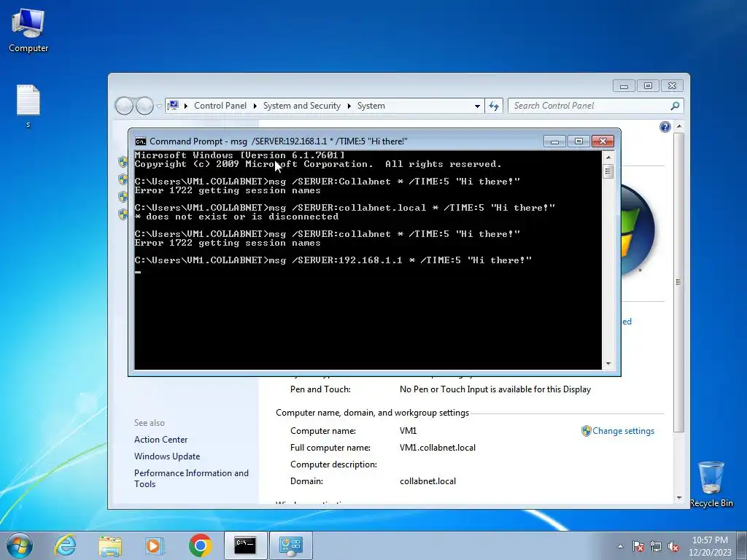Open the Windows Start menu orb
The width and height of the screenshot is (747, 560).
20,545
